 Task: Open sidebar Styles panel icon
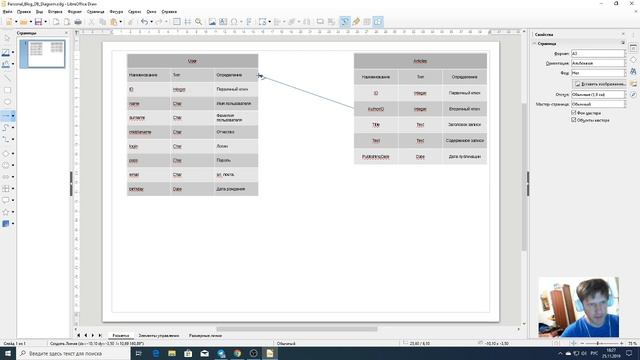(x=633, y=71)
